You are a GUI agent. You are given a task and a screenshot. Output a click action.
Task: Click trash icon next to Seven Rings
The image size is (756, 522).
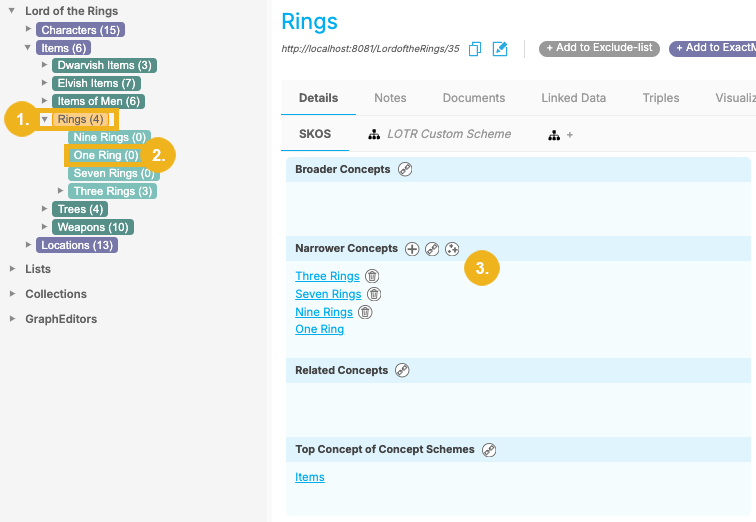coord(374,294)
